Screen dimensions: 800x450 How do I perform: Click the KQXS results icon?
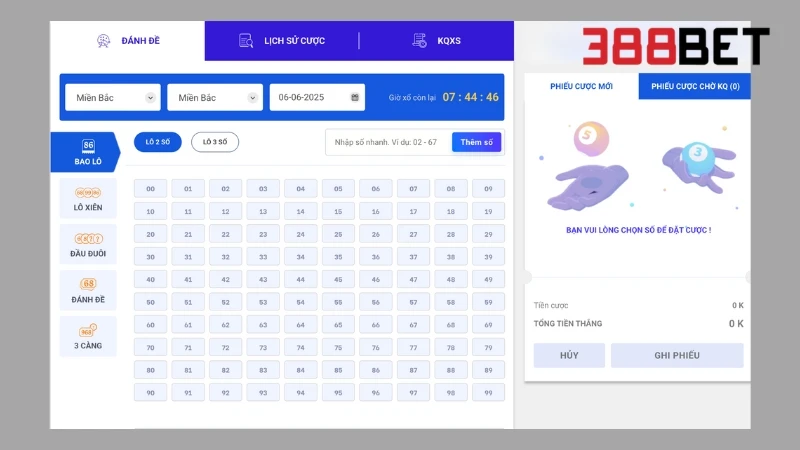(x=419, y=41)
